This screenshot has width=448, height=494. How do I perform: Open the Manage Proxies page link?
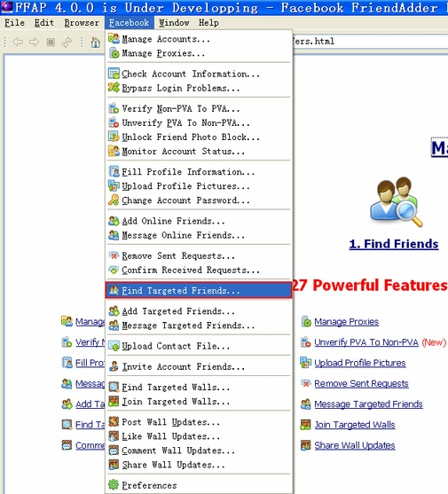347,322
